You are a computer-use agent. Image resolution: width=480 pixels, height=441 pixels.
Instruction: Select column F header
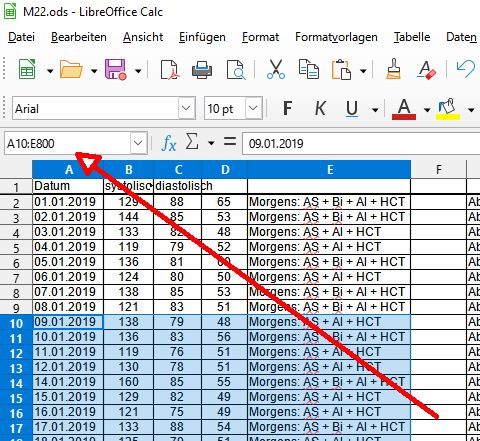click(439, 169)
